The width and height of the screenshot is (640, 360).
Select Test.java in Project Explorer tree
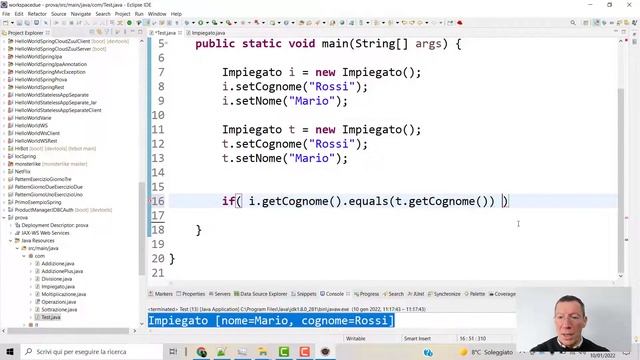(x=51, y=317)
